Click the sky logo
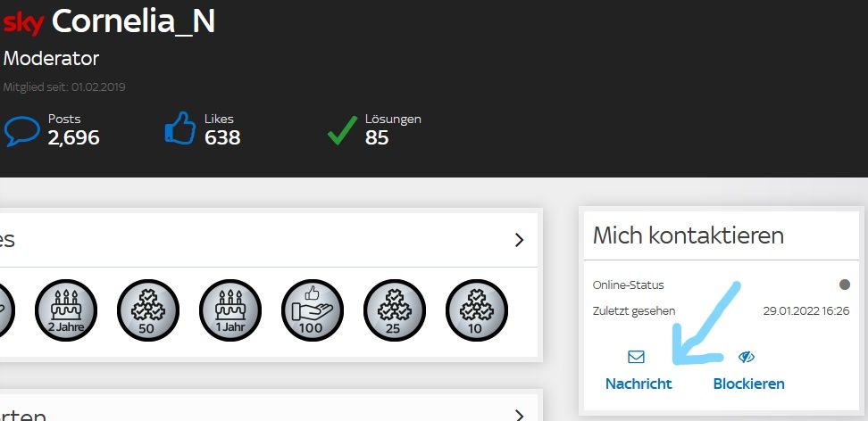Screen dimensions: 868x421 [23, 21]
